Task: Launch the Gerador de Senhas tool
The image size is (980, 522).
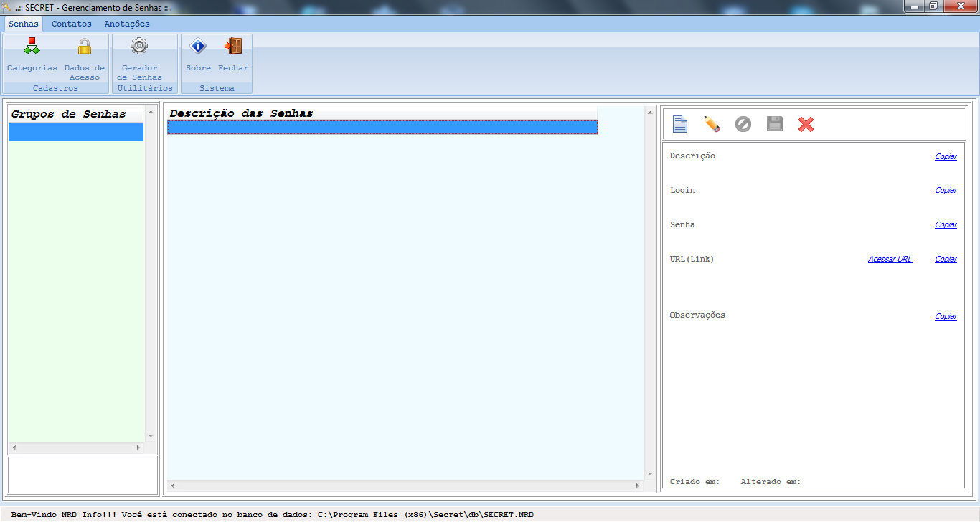Action: 139,59
